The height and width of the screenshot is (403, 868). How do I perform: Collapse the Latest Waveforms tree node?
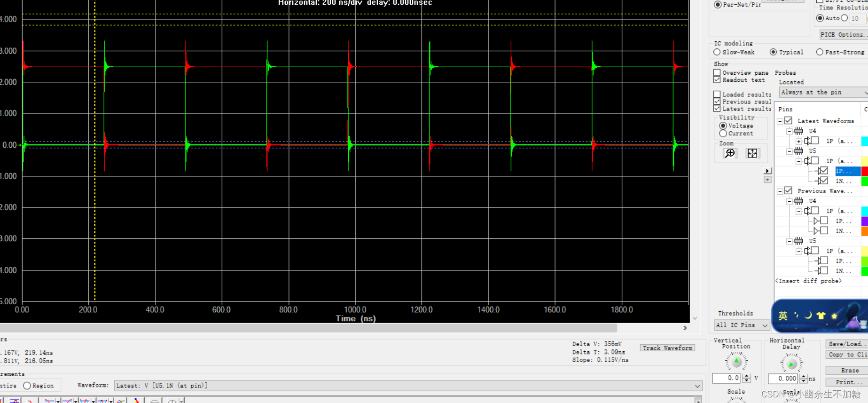pos(780,121)
